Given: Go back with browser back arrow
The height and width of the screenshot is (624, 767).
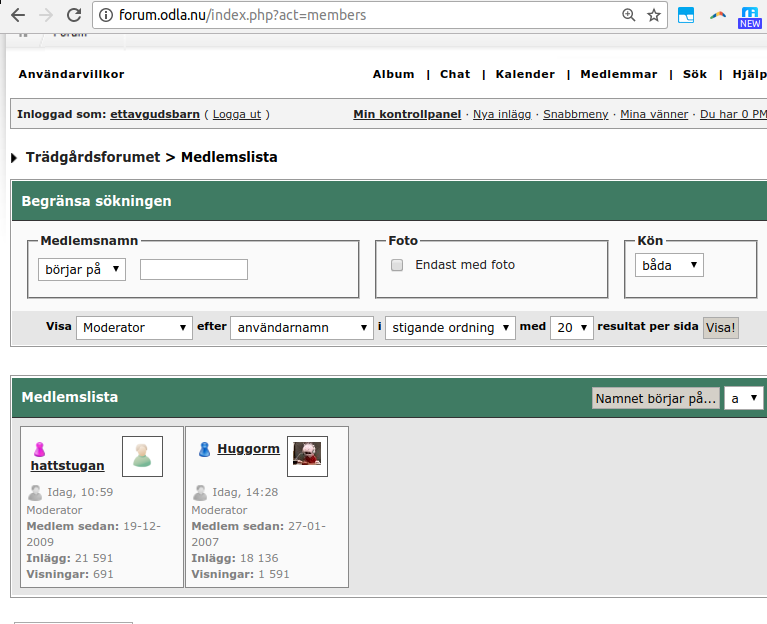Looking at the screenshot, I should point(17,15).
